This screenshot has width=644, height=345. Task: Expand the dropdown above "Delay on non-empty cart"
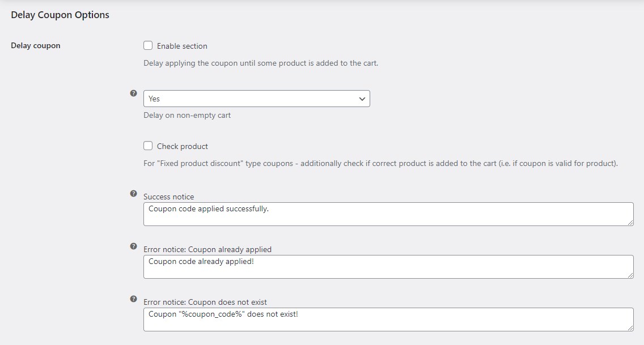(x=257, y=98)
